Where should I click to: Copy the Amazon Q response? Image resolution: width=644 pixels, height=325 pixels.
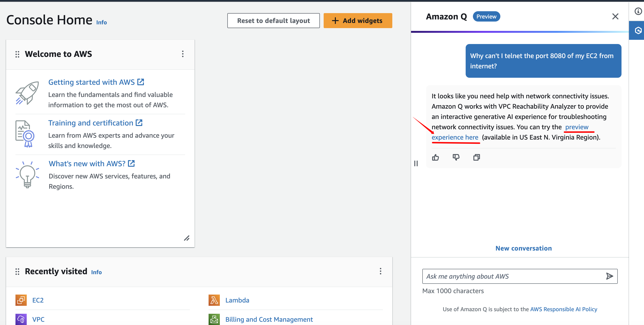(x=476, y=157)
